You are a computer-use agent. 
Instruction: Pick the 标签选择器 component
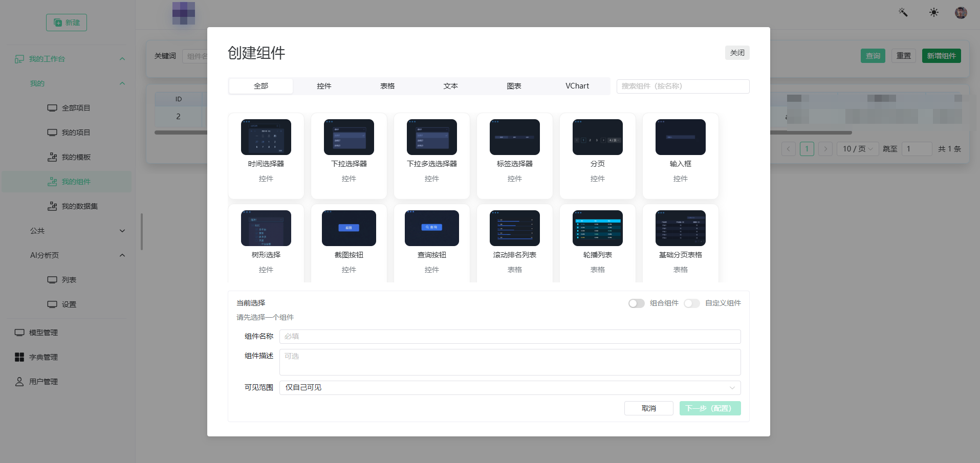pyautogui.click(x=515, y=156)
